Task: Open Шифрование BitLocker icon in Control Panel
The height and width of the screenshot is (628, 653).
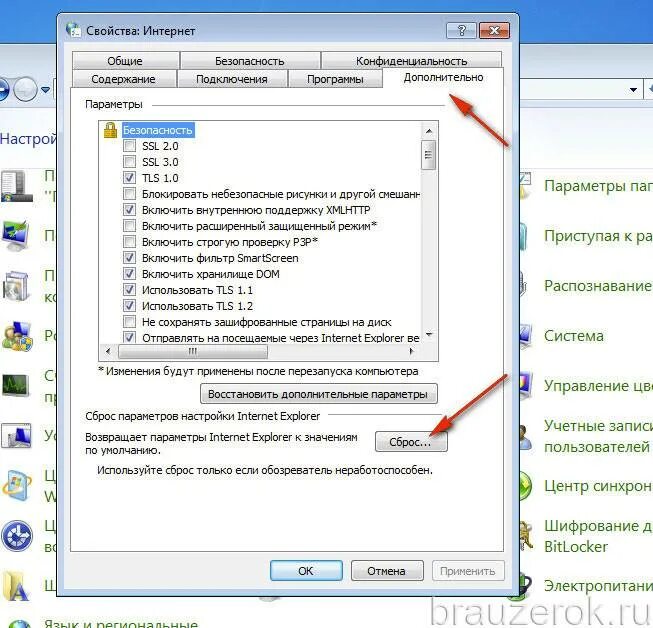Action: [526, 536]
